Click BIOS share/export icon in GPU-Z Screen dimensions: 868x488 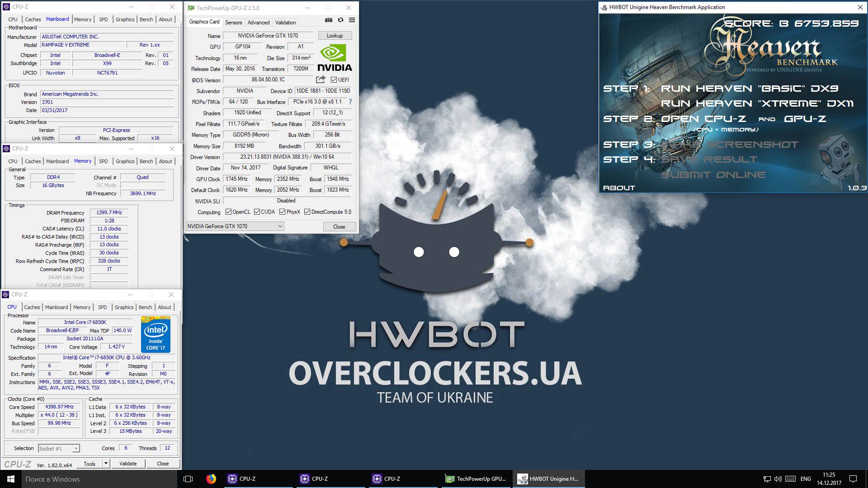(321, 80)
